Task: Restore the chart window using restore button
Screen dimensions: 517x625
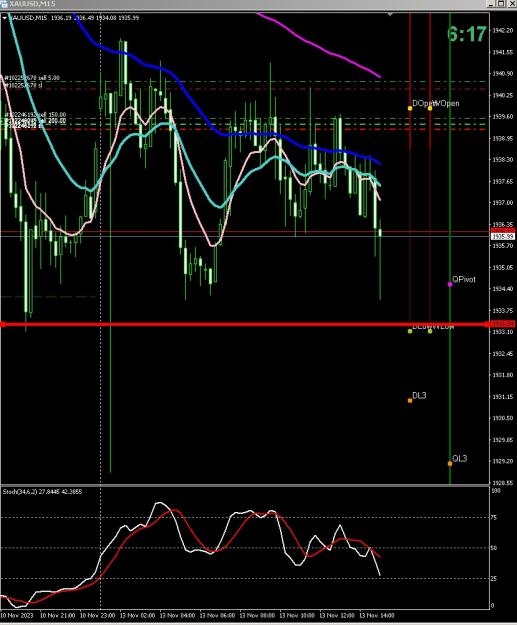Action: click(x=501, y=4)
